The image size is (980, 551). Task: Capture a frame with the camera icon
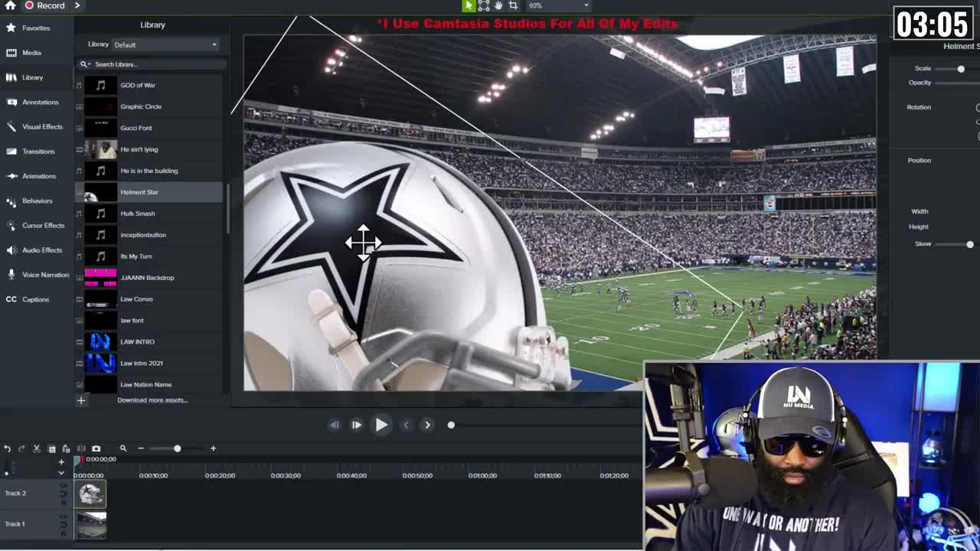pyautogui.click(x=96, y=448)
